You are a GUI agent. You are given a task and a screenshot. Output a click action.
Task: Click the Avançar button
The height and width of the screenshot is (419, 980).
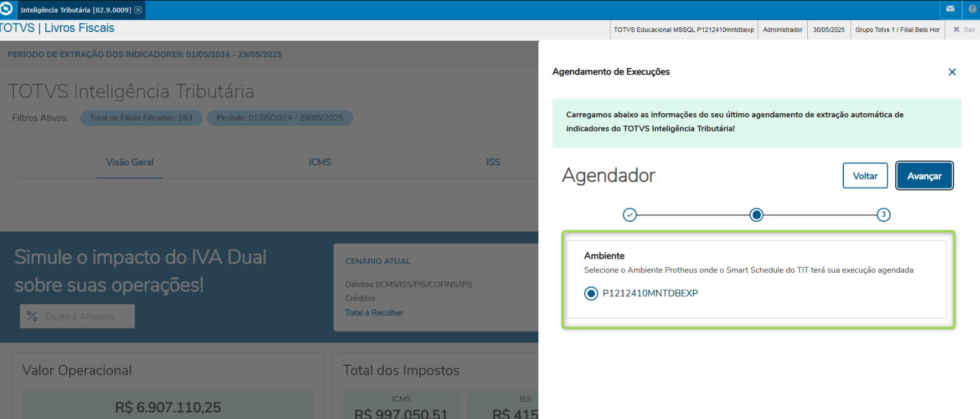[x=924, y=175]
